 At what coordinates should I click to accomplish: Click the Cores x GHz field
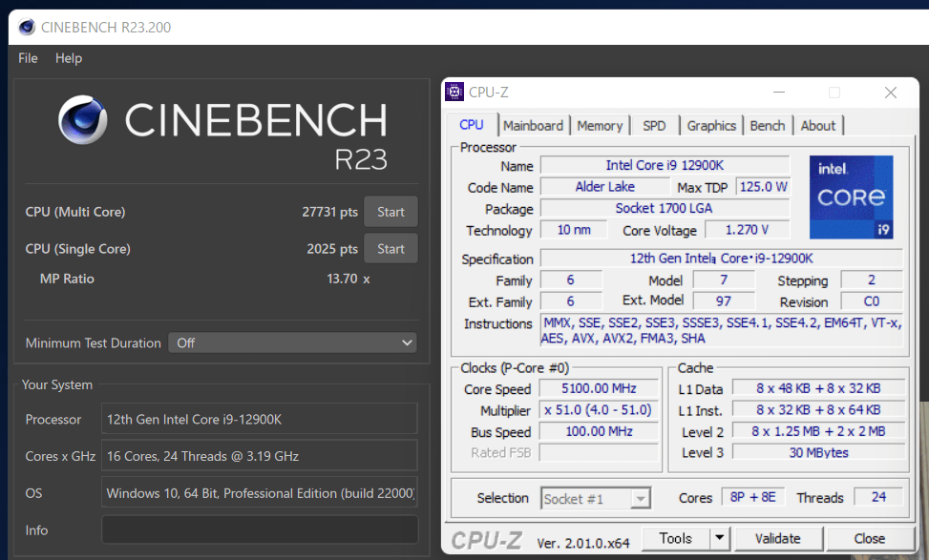260,456
